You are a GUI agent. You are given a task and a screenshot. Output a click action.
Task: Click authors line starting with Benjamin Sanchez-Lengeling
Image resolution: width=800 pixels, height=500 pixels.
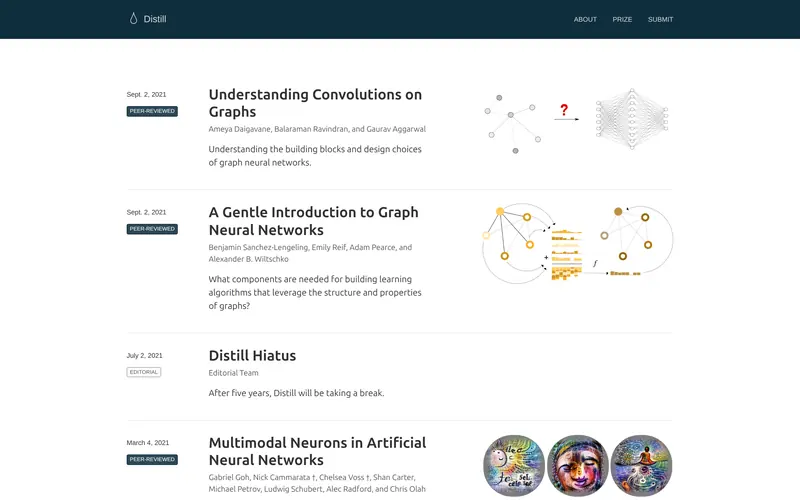pyautogui.click(x=310, y=253)
